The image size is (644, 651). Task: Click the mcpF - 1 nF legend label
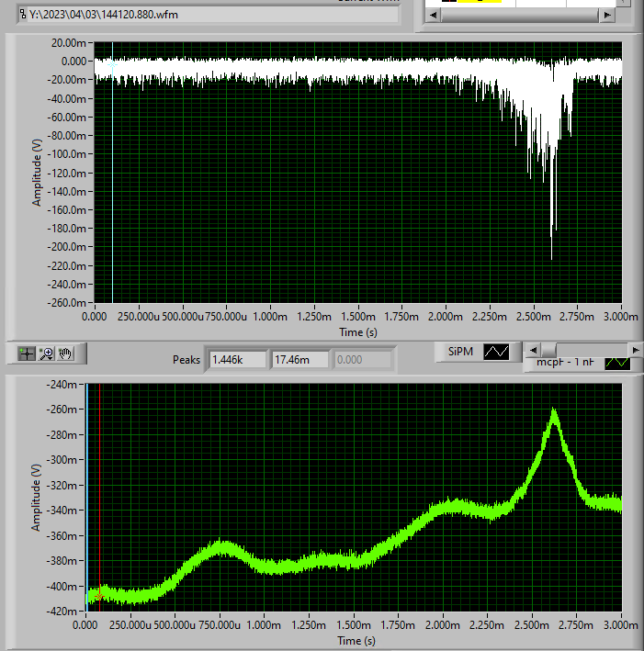click(x=565, y=363)
